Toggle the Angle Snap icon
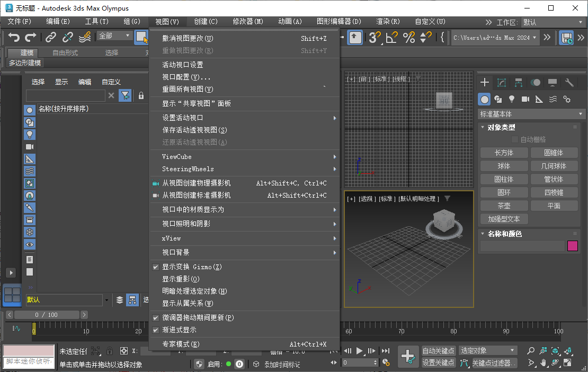 (x=391, y=37)
